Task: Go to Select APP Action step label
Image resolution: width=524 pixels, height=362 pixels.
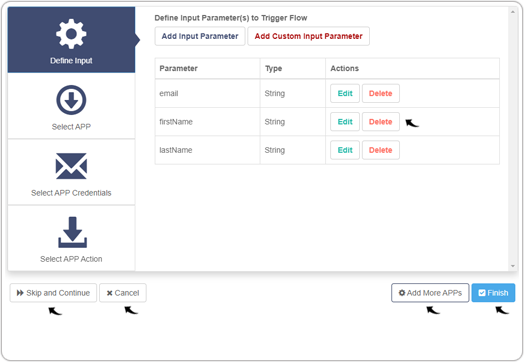Action: [x=71, y=259]
